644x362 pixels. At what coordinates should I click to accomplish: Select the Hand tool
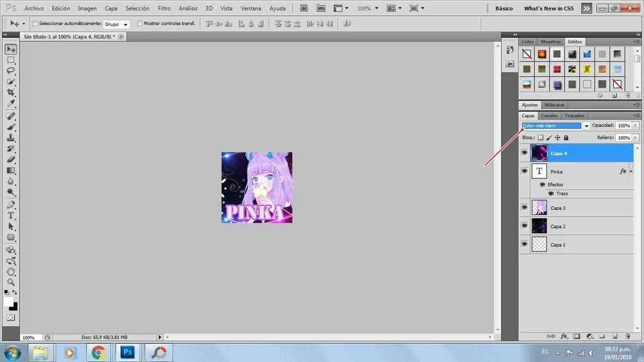(11, 271)
